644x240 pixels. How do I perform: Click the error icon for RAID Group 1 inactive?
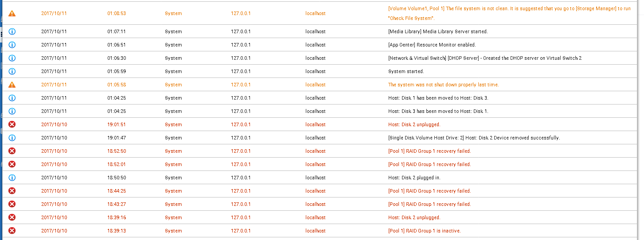click(x=12, y=231)
